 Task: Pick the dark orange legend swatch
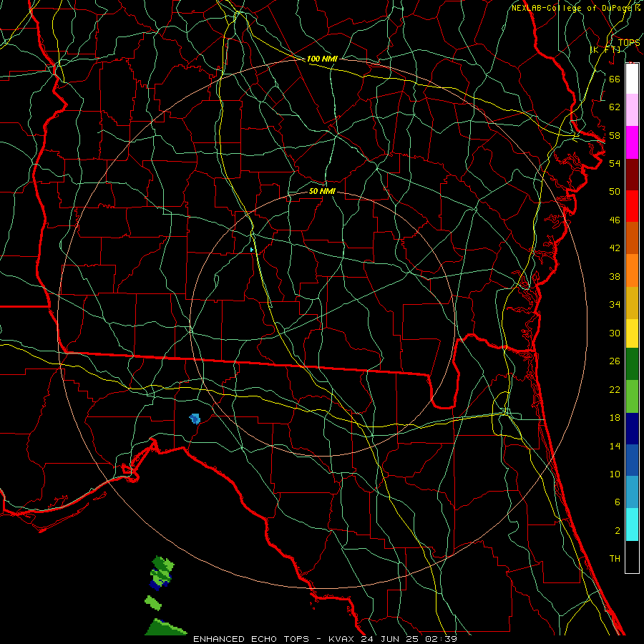pyautogui.click(x=632, y=238)
